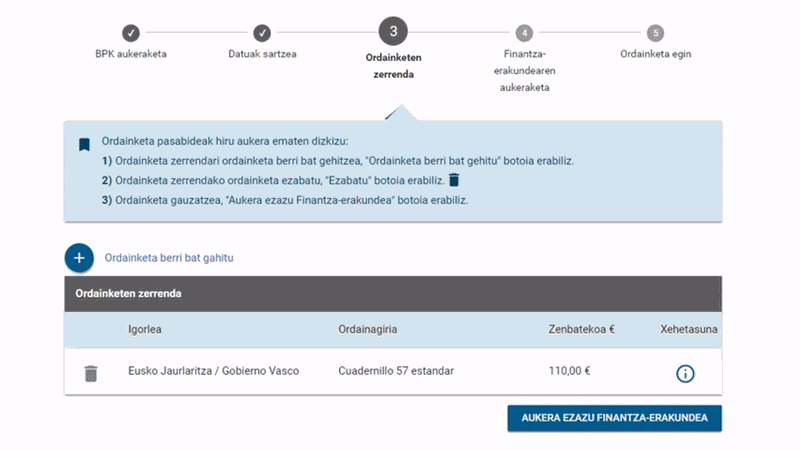Open payment details info icon
The image size is (800, 451).
(685, 373)
